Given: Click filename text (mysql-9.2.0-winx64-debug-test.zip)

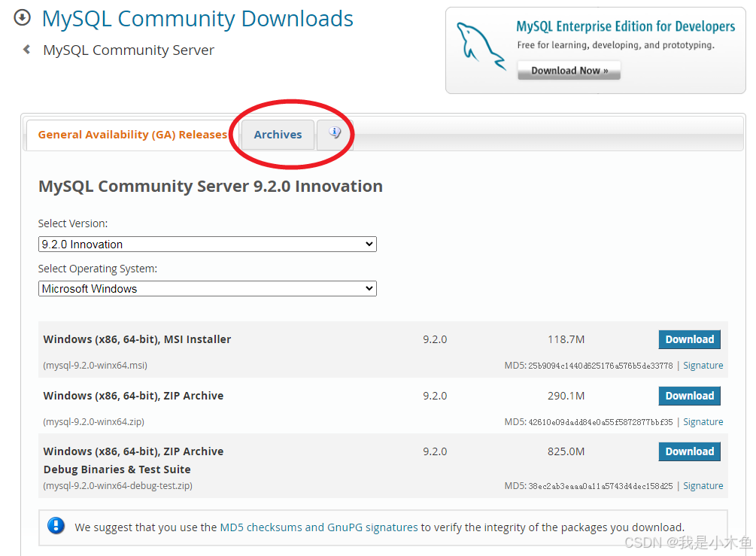Looking at the screenshot, I should coord(117,486).
